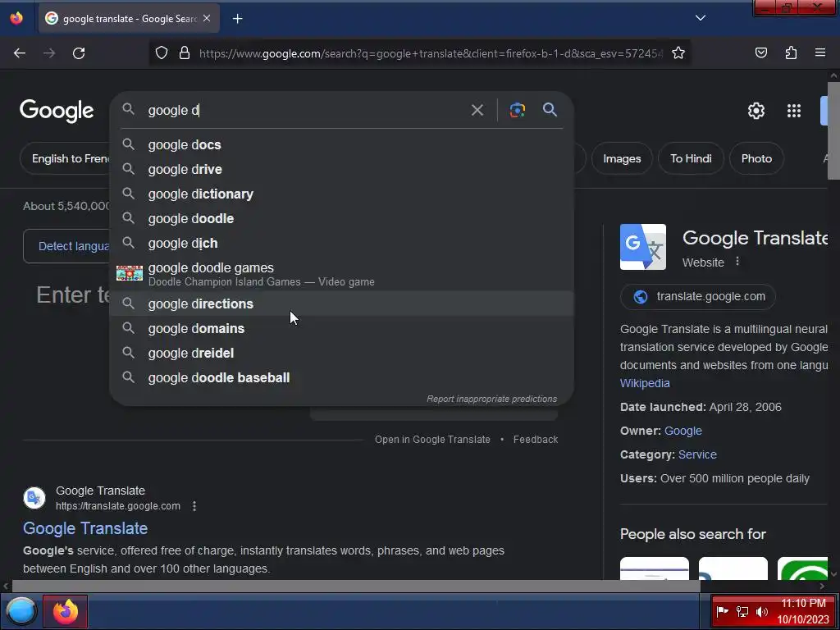This screenshot has height=630, width=840.
Task: Pick the 'google doodle' suggestion
Action: click(x=341, y=218)
